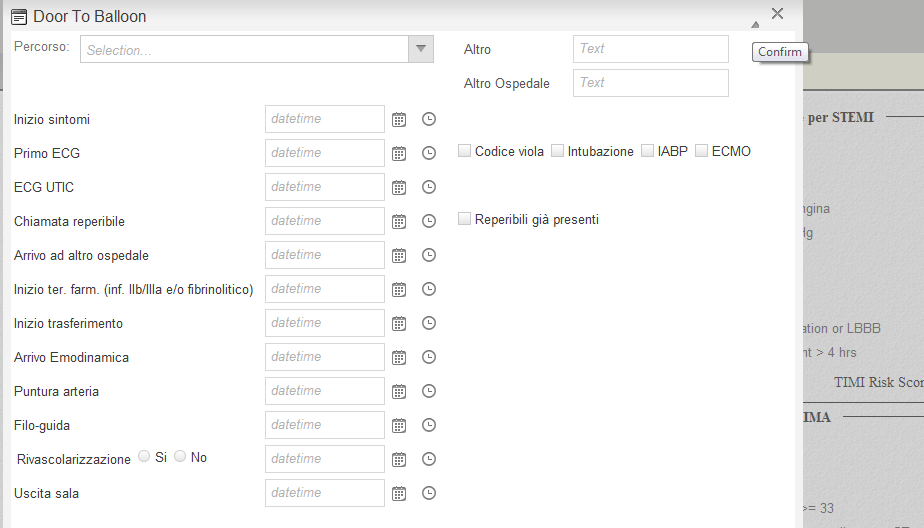Image resolution: width=924 pixels, height=528 pixels.
Task: Select Si for Rivascolarizzazione
Action: 145,456
